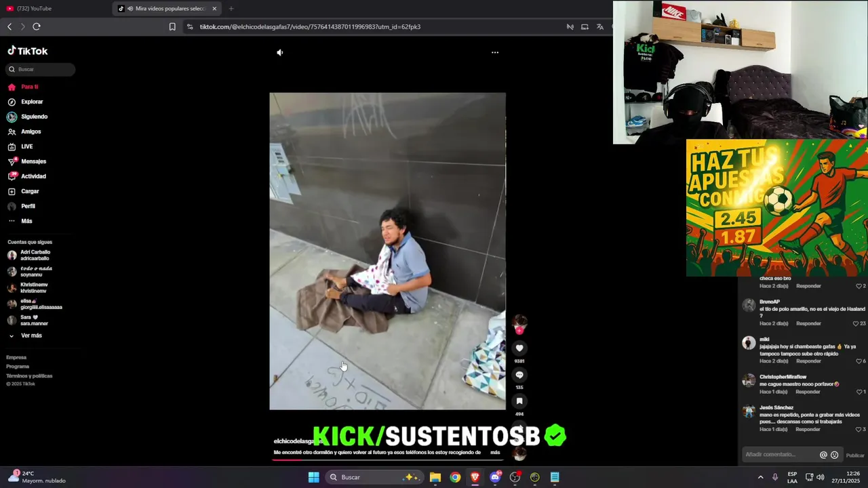Image resolution: width=868 pixels, height=488 pixels.
Task: Open Términos y políticas footer link
Action: point(29,375)
